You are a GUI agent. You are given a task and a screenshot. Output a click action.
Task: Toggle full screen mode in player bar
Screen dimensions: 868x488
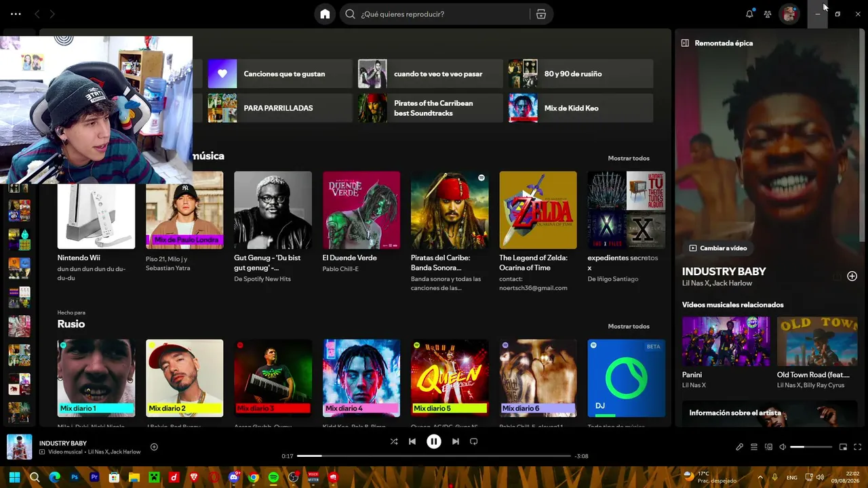pyautogui.click(x=858, y=447)
